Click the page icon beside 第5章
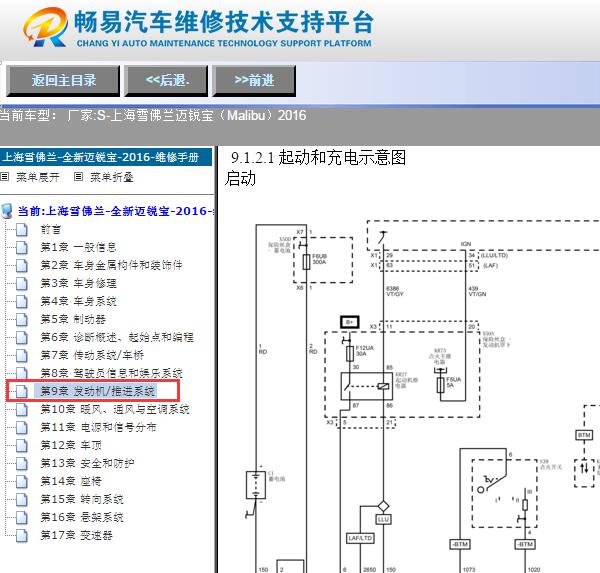This screenshot has width=600, height=573. tap(22, 320)
